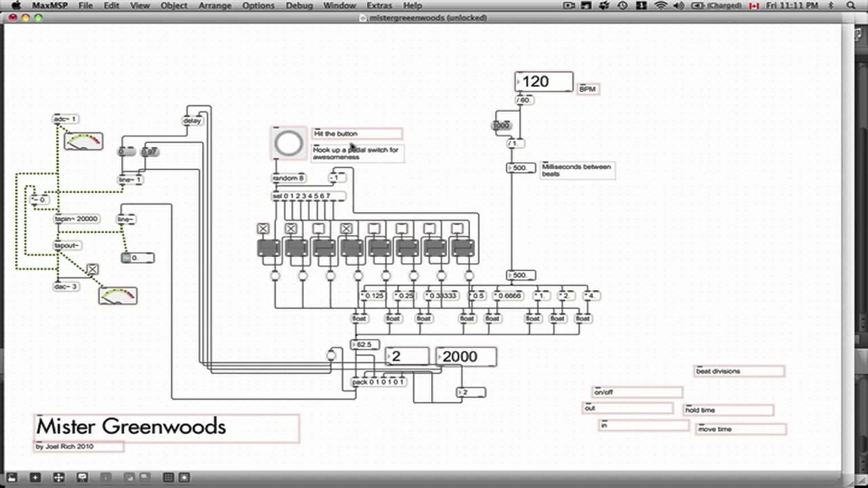Open the Options menu
868x488 pixels.
258,5
